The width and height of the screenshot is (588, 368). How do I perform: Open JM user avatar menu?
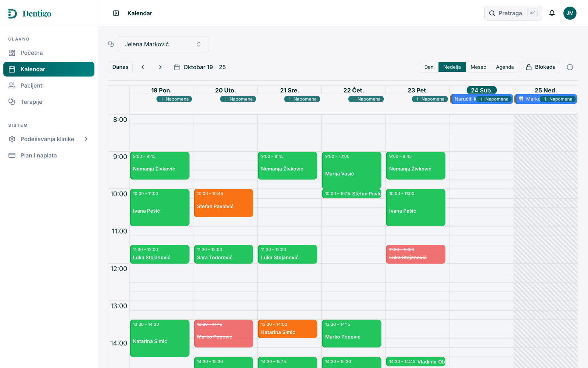point(570,13)
